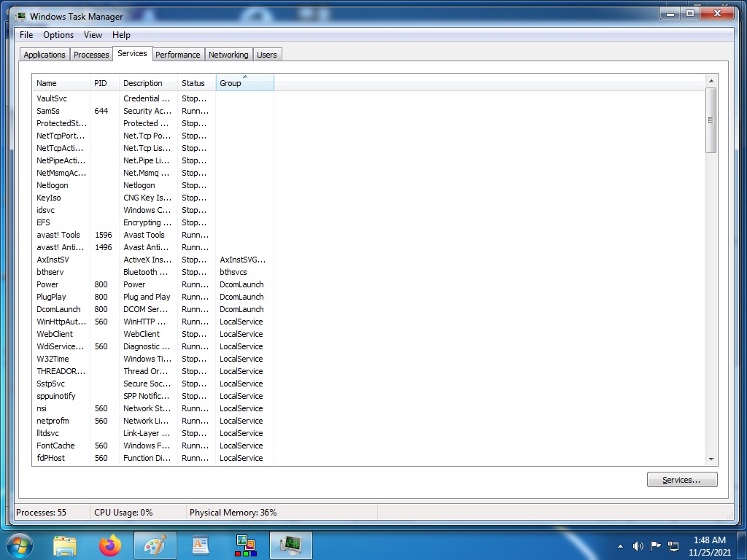Switch to the Processes tab

[91, 55]
